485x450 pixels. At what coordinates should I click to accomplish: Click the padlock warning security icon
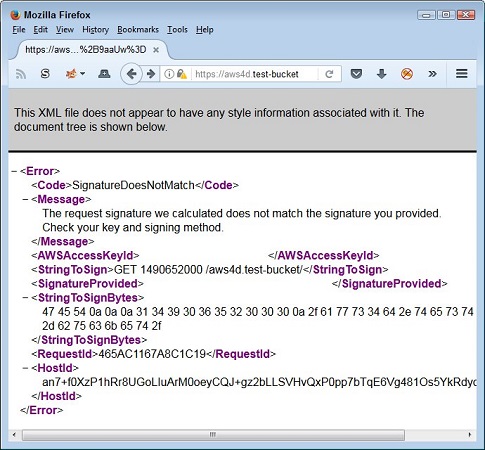point(181,74)
